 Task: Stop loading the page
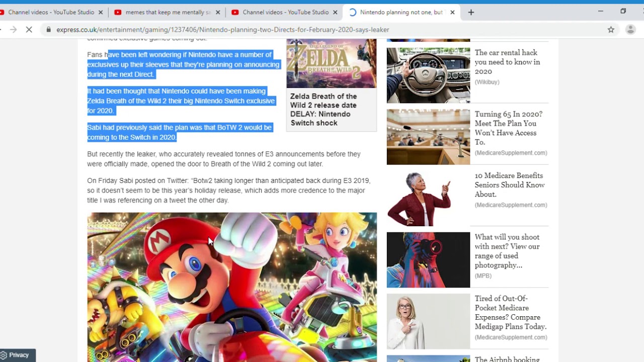29,30
